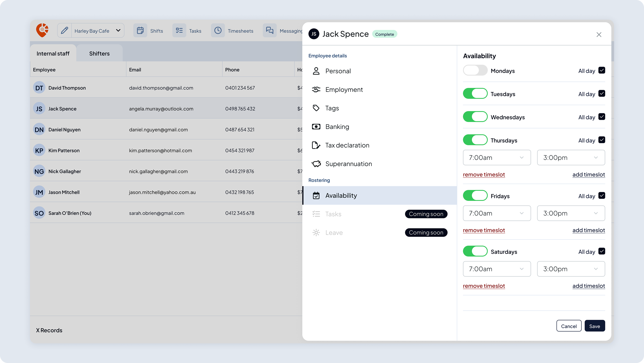The image size is (644, 363).
Task: Select the Shifts calendar icon
Action: tap(140, 30)
